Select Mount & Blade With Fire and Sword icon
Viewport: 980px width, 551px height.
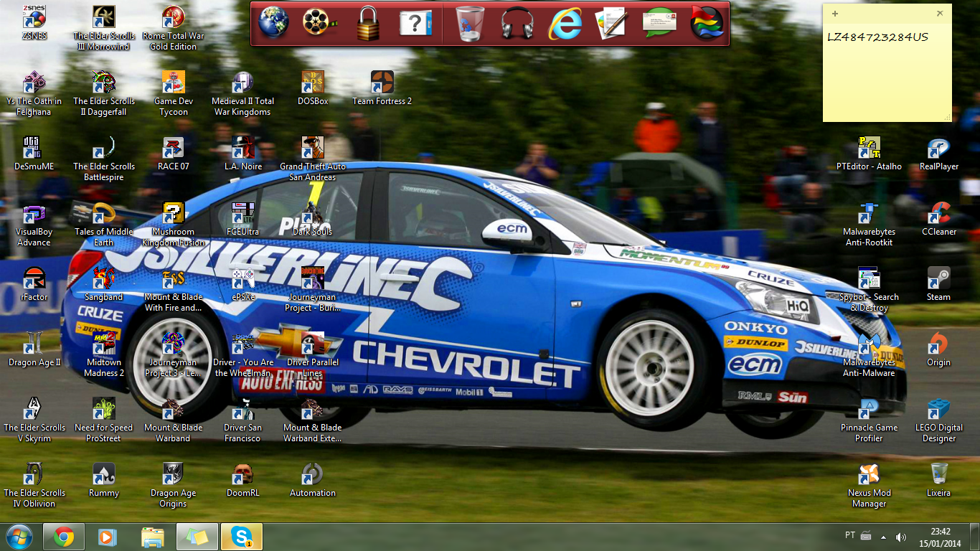point(173,289)
